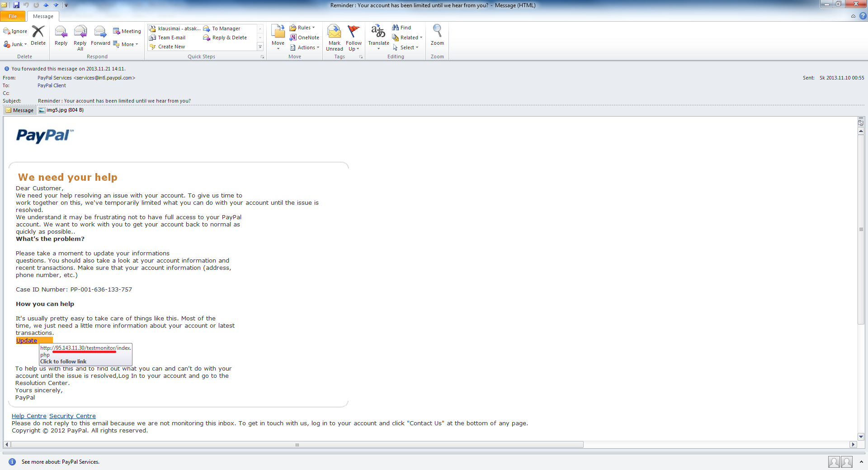This screenshot has height=470, width=868.
Task: Click 'See more about: PayPal Services.' text
Action: [61, 462]
